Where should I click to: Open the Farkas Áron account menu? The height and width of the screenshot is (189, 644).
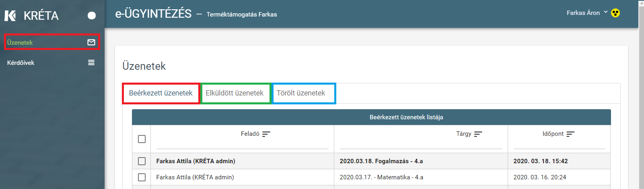[x=583, y=13]
